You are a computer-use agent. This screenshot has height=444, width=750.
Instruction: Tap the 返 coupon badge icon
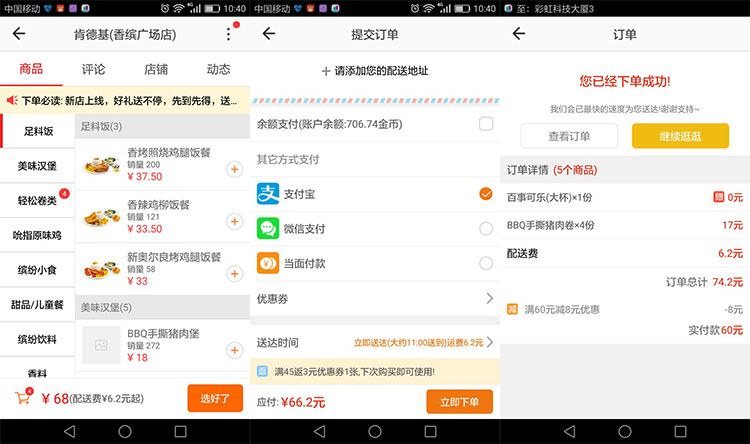(x=262, y=371)
